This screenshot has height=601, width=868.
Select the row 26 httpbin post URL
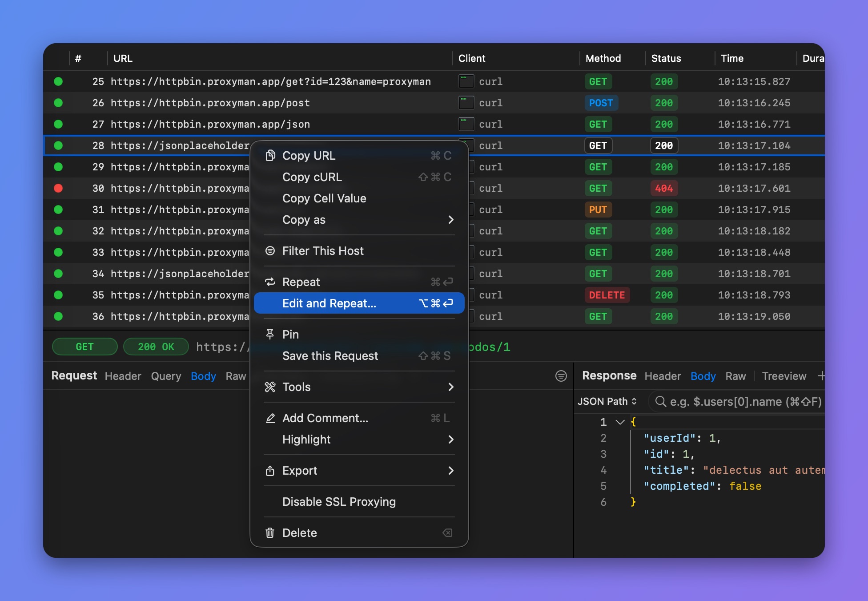[x=210, y=103]
